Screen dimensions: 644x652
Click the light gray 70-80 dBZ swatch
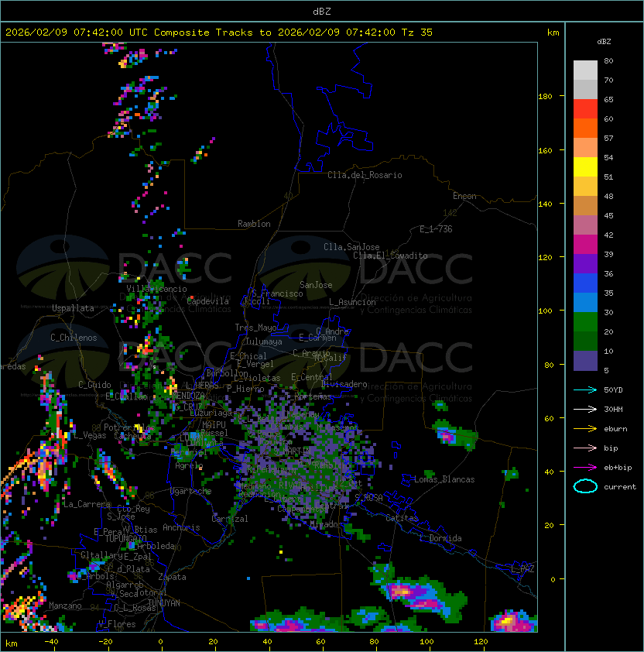[x=585, y=70]
